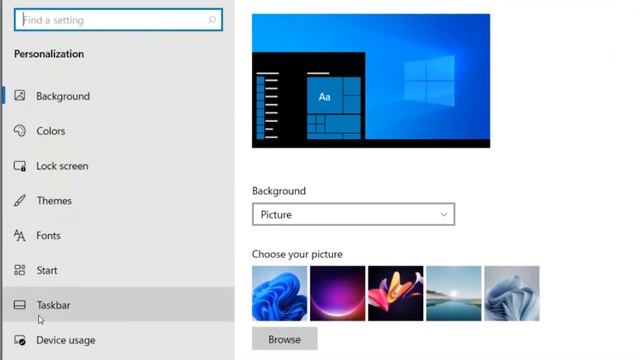Choose the lake sunrise wallpaper thumbnail

click(x=453, y=293)
